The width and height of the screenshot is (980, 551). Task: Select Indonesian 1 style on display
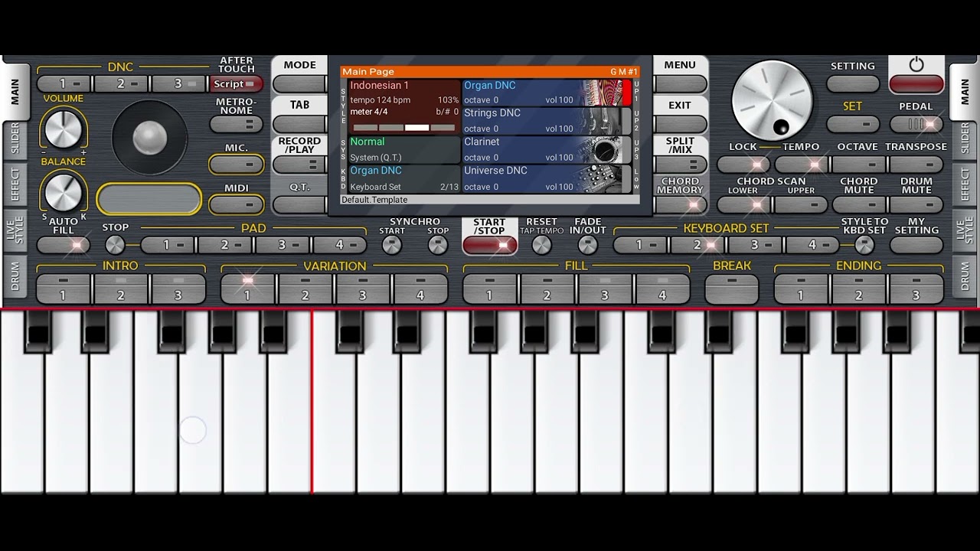tap(404, 107)
